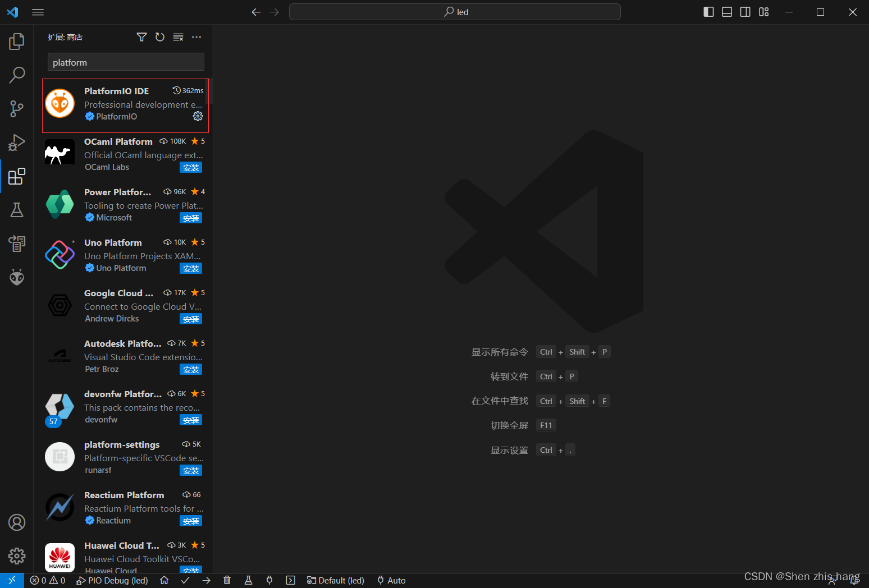Viewport: 869px width, 588px height.
Task: Set upload port Auto
Action: coord(391,580)
